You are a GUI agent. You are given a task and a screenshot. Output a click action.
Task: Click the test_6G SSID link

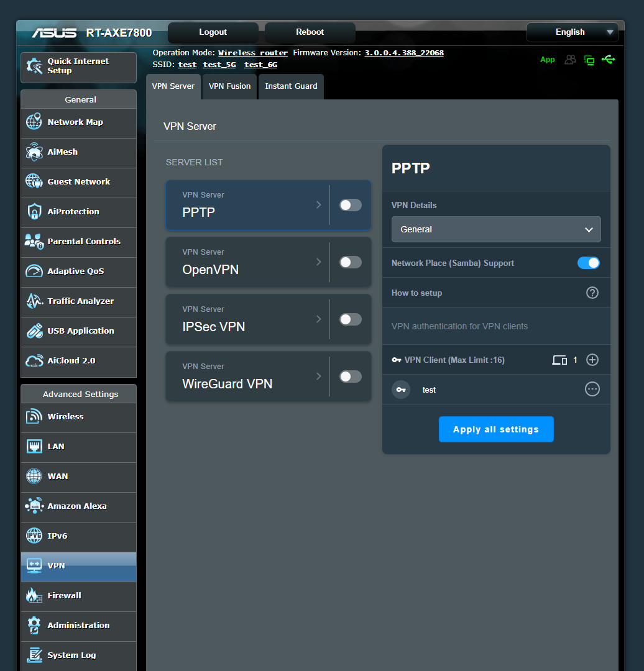260,65
